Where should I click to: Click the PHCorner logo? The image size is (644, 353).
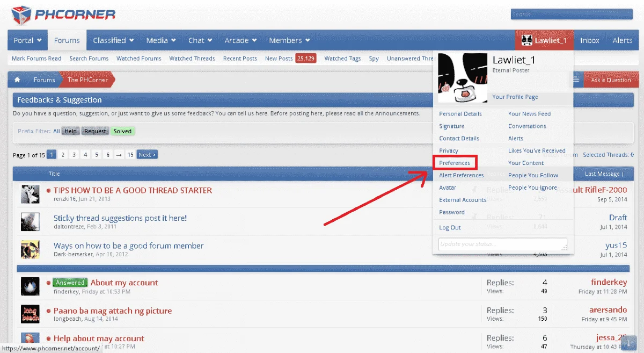point(63,15)
